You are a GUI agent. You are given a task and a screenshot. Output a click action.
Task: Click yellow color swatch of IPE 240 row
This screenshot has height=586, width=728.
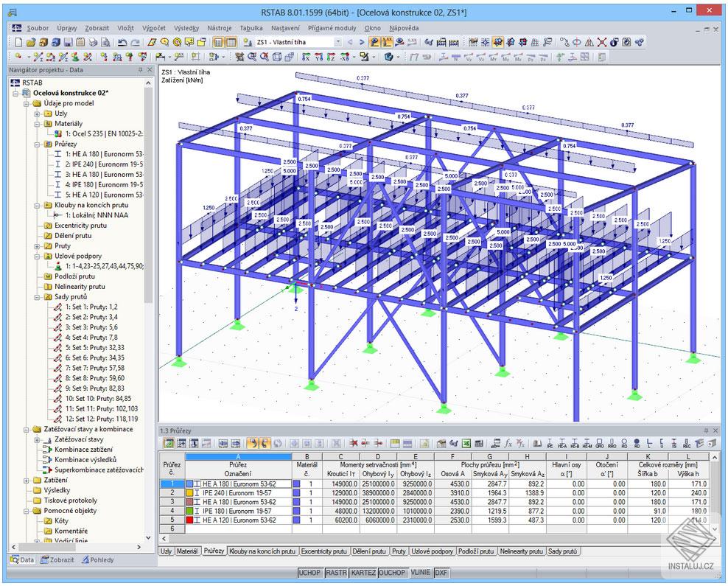point(189,492)
